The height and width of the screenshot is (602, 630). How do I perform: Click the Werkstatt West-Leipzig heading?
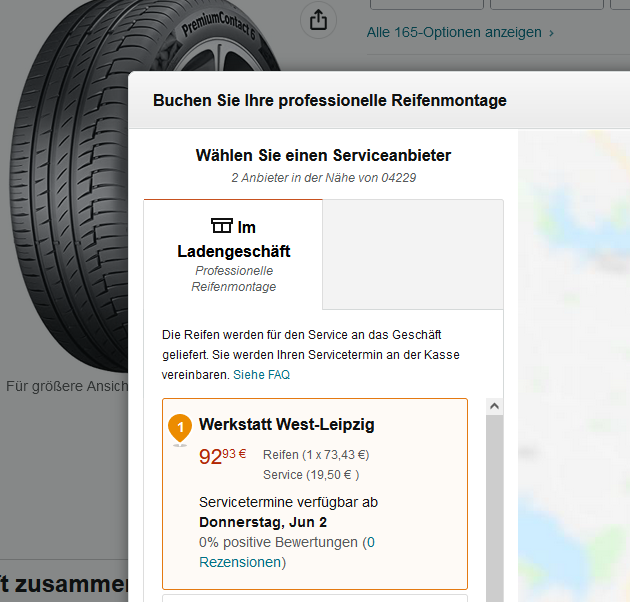(287, 425)
